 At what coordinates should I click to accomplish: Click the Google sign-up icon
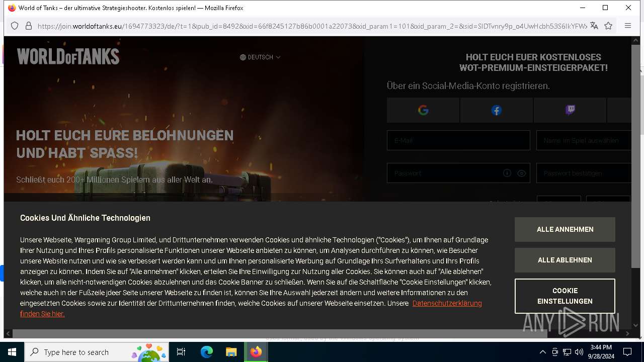coord(423,110)
